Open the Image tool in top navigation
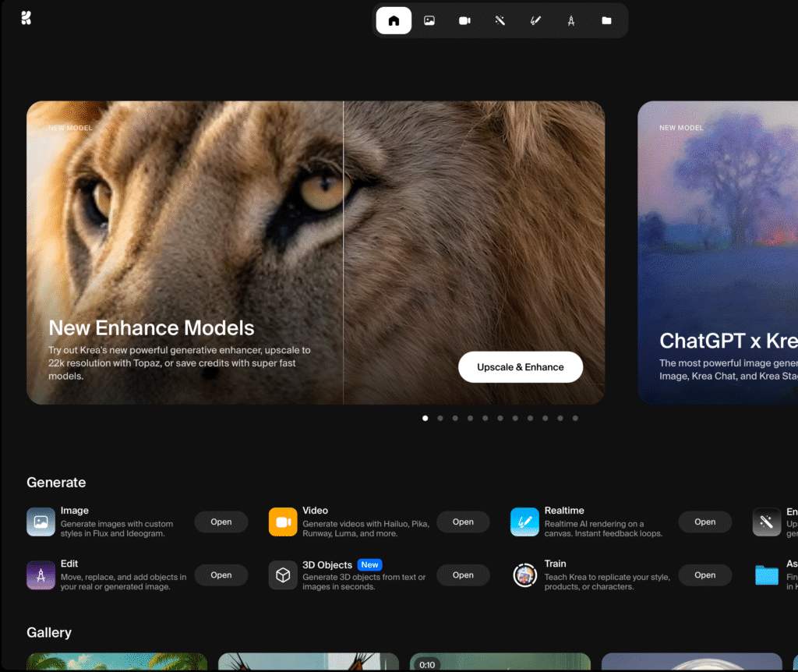The width and height of the screenshot is (798, 672). 429,20
